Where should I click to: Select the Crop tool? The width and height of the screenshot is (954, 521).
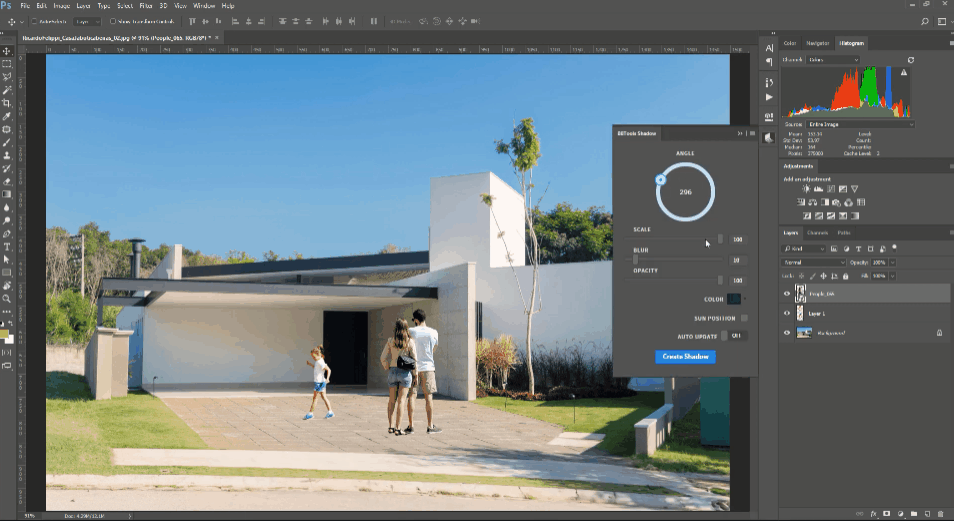point(7,103)
